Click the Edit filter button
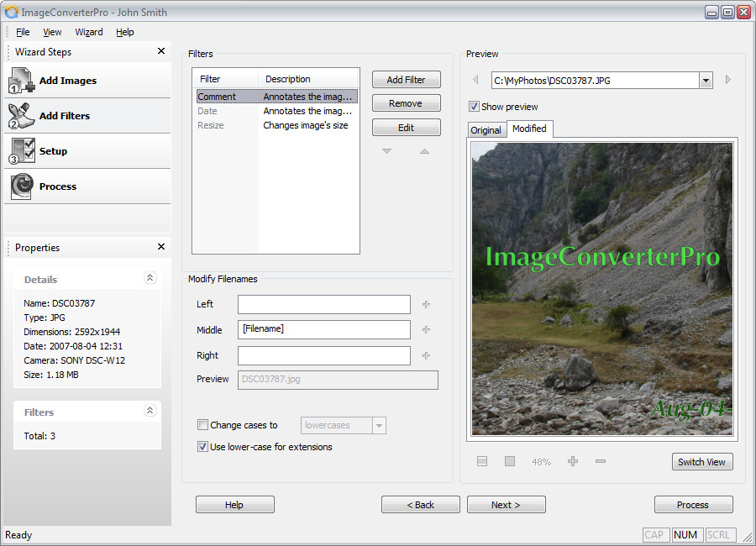 406,128
